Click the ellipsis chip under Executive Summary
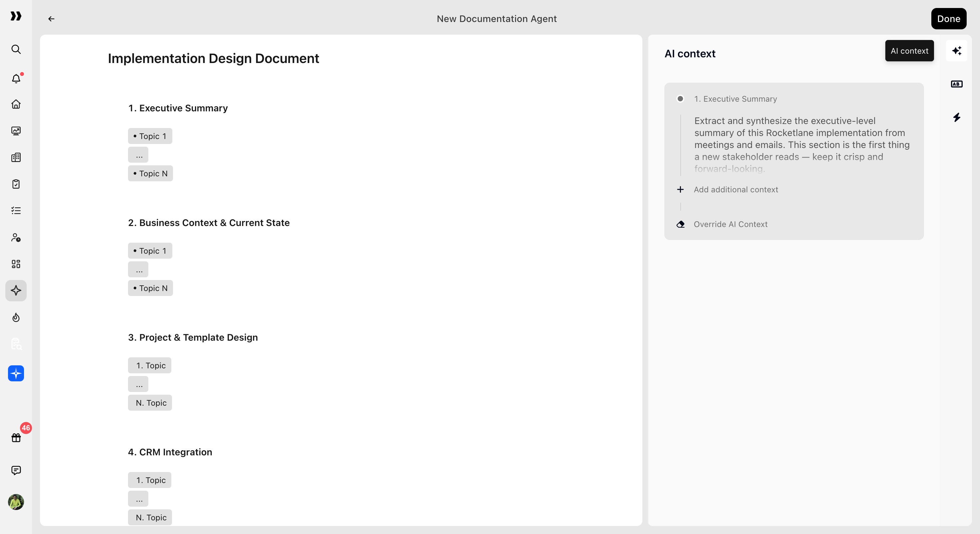Screen dimensions: 980x534 pyautogui.click(x=138, y=155)
